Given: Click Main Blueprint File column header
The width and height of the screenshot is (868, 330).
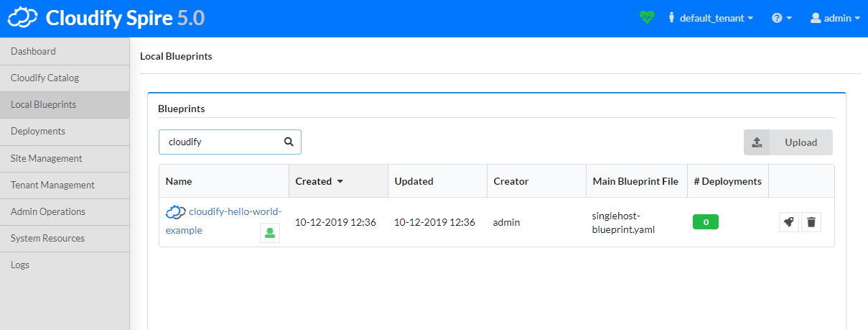Looking at the screenshot, I should 636,181.
